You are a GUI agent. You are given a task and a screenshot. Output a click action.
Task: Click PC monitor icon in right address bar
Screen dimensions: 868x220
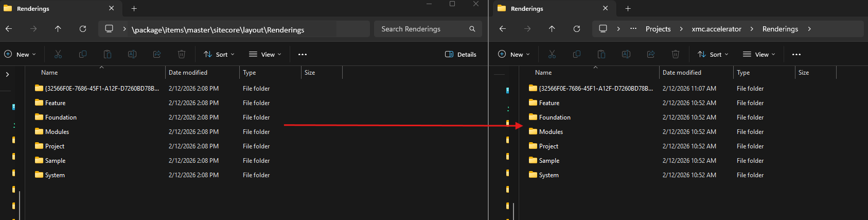pos(603,29)
